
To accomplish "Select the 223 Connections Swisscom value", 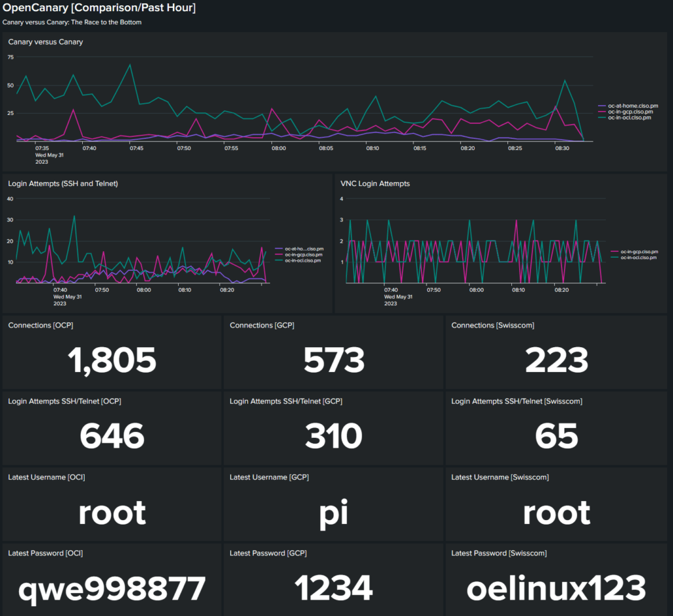I will point(556,360).
